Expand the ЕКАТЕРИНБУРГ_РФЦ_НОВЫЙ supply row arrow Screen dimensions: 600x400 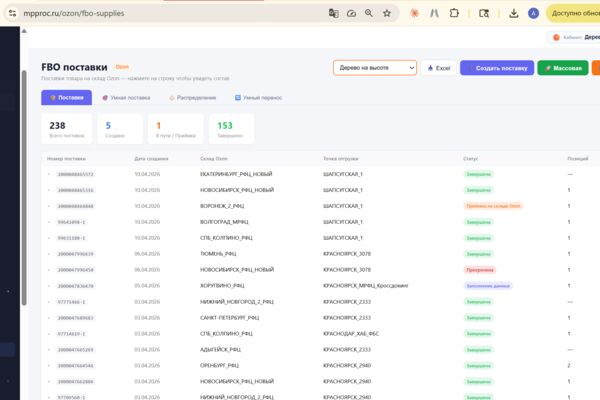tap(49, 174)
